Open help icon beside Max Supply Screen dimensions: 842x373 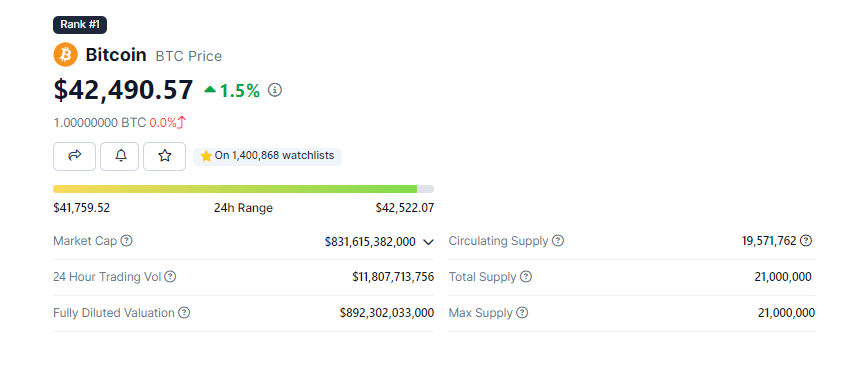(522, 312)
